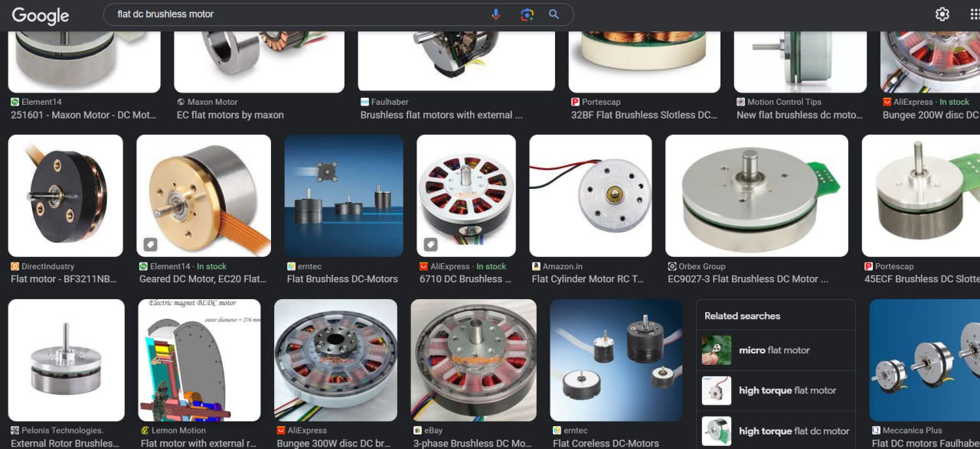Open 'Flat Cylinder Motor RC T...' link
980x449 pixels.
pos(588,279)
